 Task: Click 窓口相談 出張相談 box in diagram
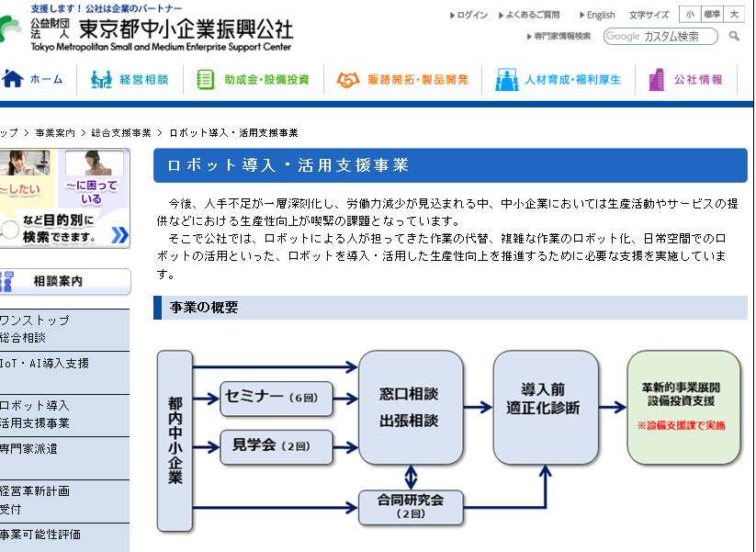click(x=411, y=408)
